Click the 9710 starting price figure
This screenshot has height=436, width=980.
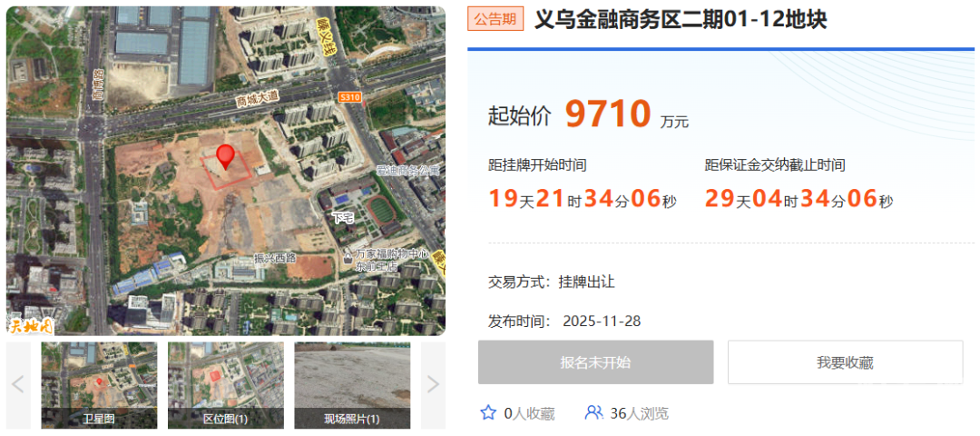[x=608, y=114]
